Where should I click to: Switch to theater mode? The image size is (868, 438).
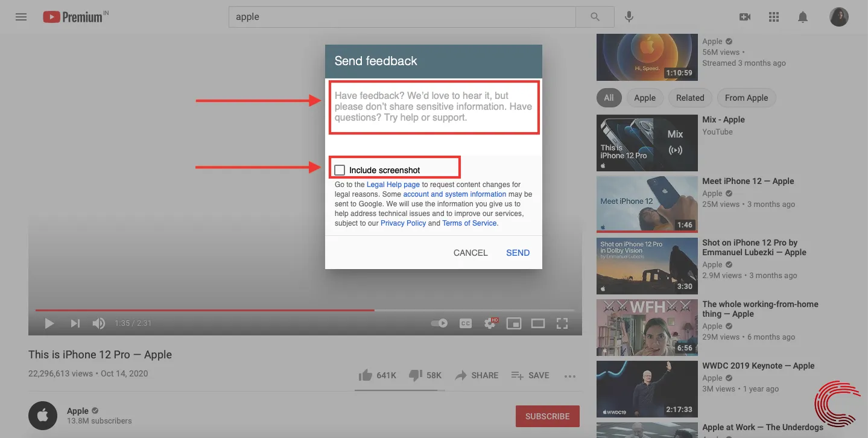(537, 323)
